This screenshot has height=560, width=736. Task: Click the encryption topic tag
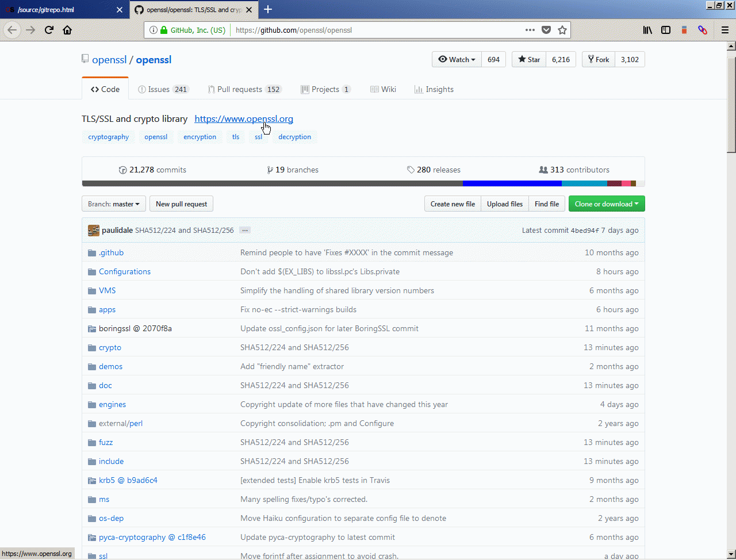(x=200, y=137)
